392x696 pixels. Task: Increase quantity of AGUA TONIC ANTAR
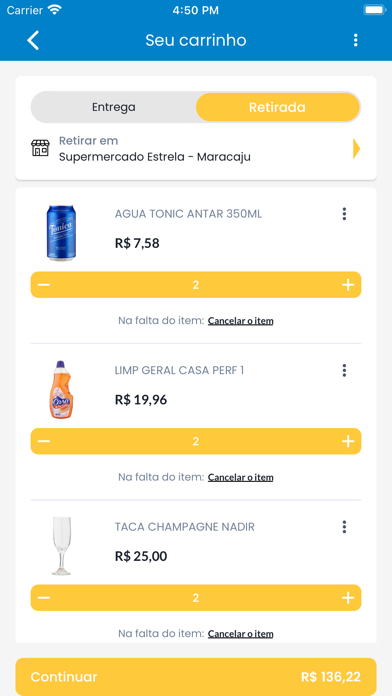coord(348,285)
